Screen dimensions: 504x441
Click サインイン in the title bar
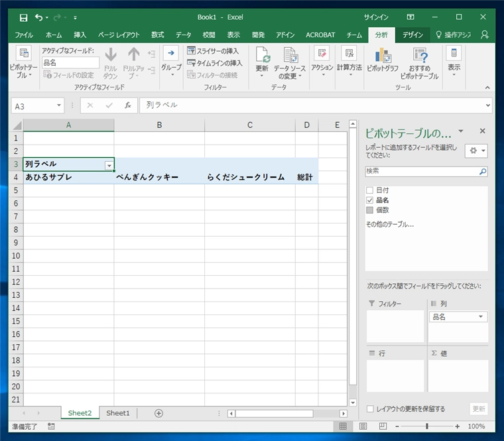tap(376, 17)
